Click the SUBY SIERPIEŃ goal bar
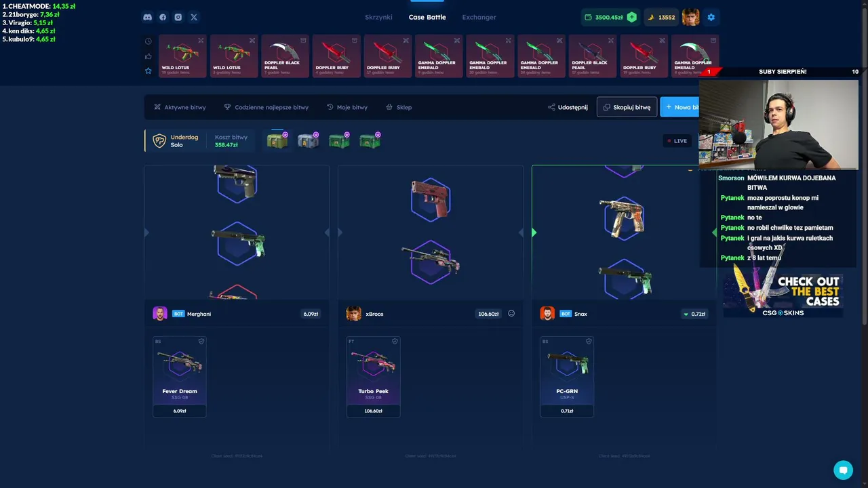This screenshot has height=488, width=868. pyautogui.click(x=779, y=72)
